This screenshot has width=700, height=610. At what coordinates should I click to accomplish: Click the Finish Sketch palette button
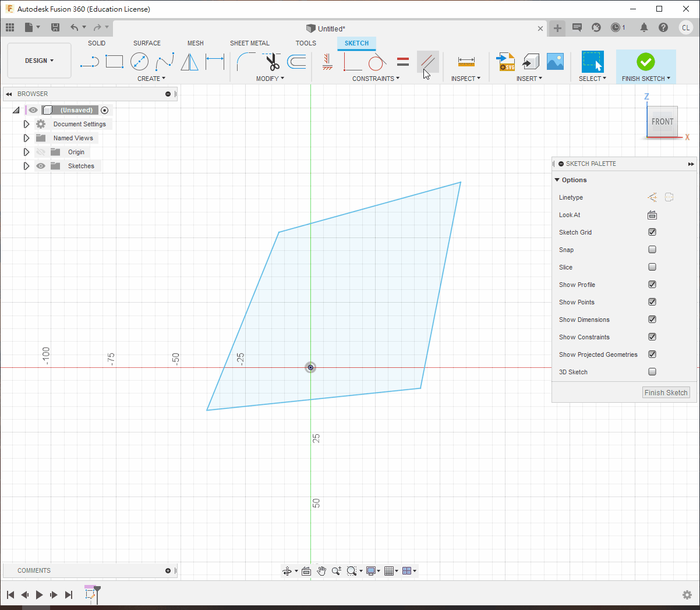[x=666, y=393]
